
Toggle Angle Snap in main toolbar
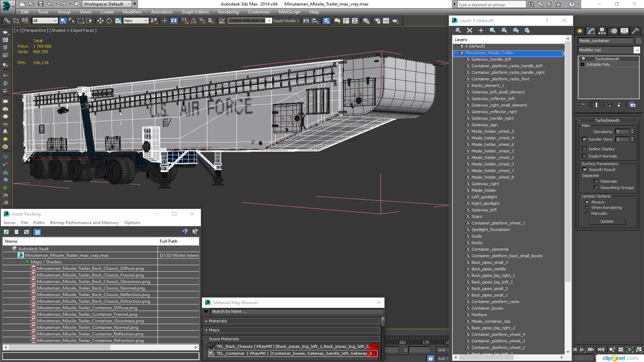click(194, 21)
